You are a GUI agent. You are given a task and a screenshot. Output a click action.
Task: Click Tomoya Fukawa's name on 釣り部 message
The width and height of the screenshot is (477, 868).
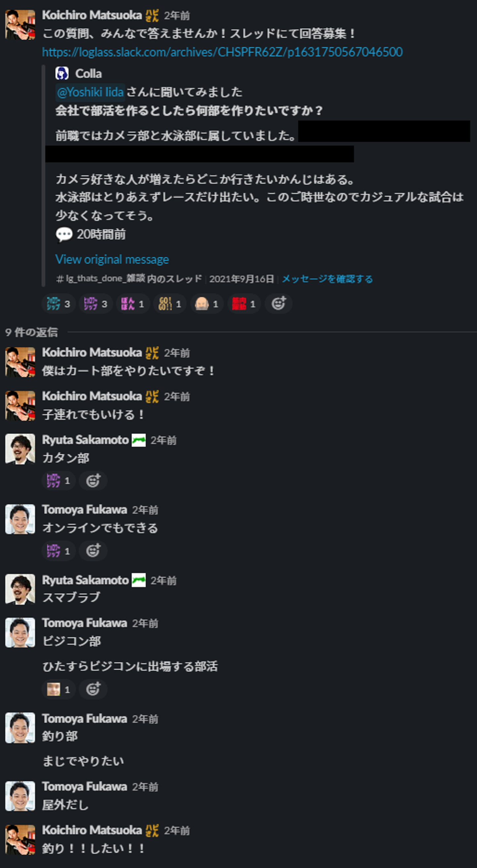click(84, 718)
